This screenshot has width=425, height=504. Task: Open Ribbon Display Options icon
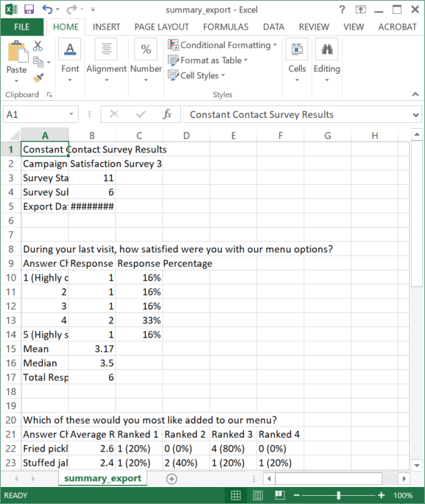360,10
